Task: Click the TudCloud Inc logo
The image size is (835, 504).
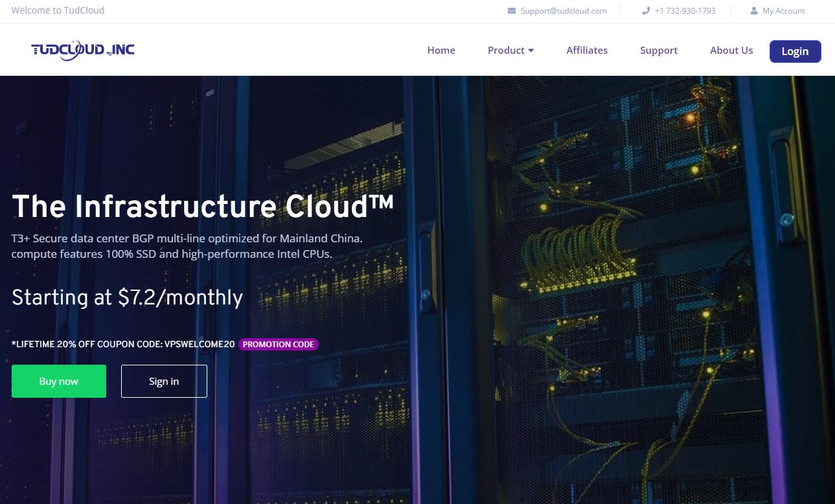Action: coord(83,50)
